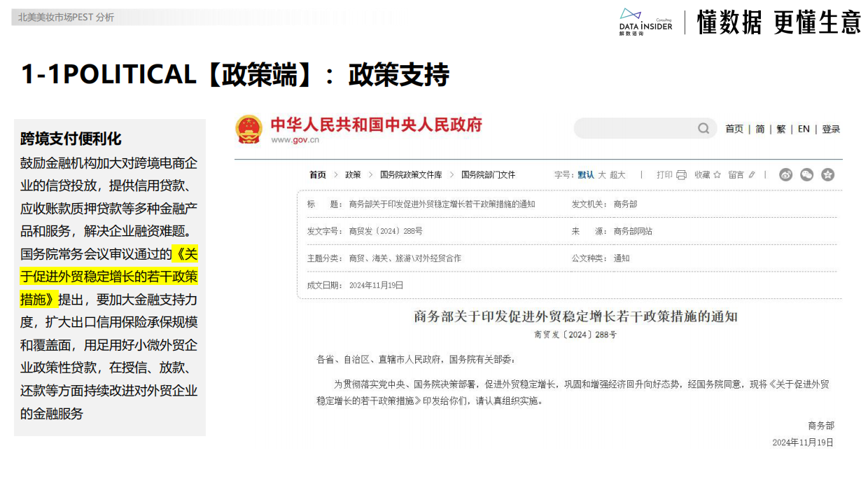868x488 pixels.
Task: Open 政策 in the breadcrumb
Action: 353,175
